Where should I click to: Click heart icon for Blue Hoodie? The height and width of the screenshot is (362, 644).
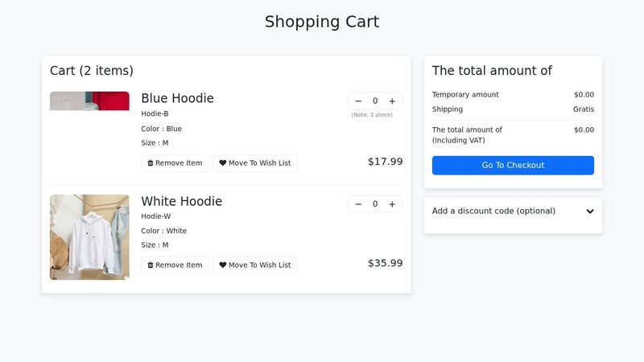tap(223, 163)
